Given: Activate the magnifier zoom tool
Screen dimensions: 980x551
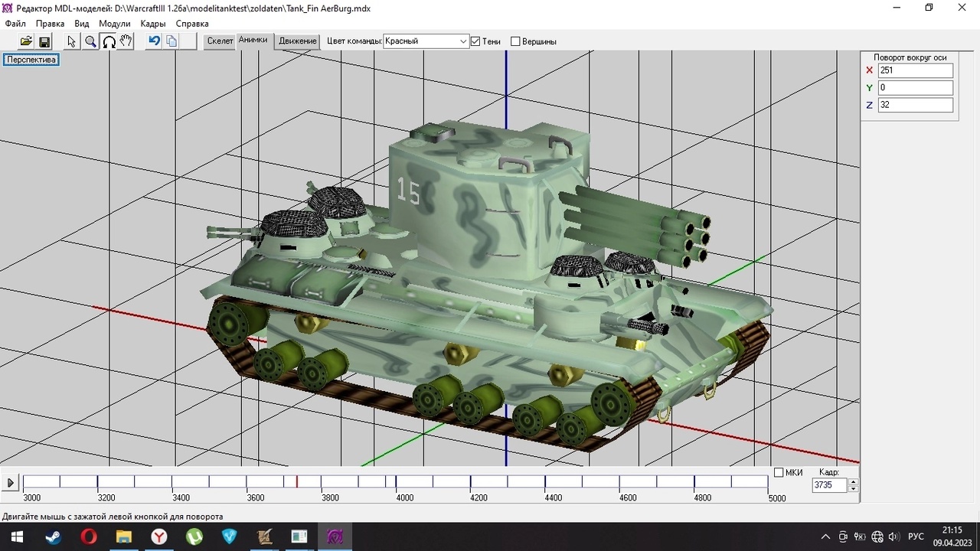Looking at the screenshot, I should click(90, 41).
